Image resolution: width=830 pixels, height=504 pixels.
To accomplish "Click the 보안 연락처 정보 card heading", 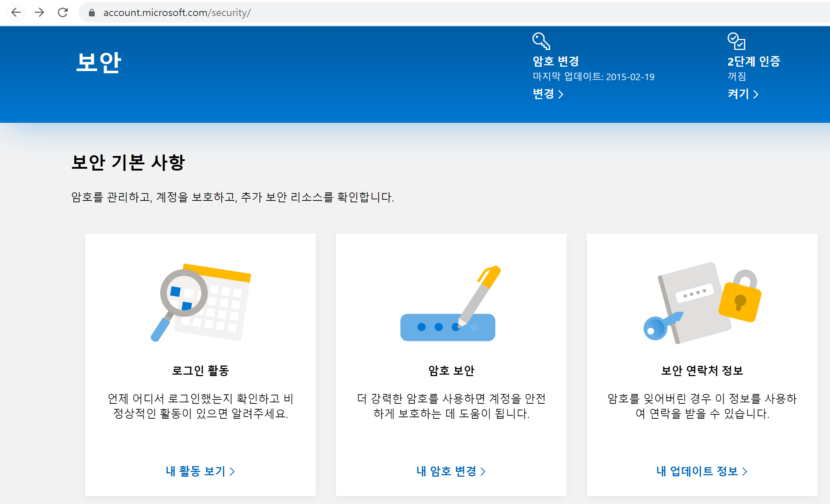I will [x=702, y=371].
